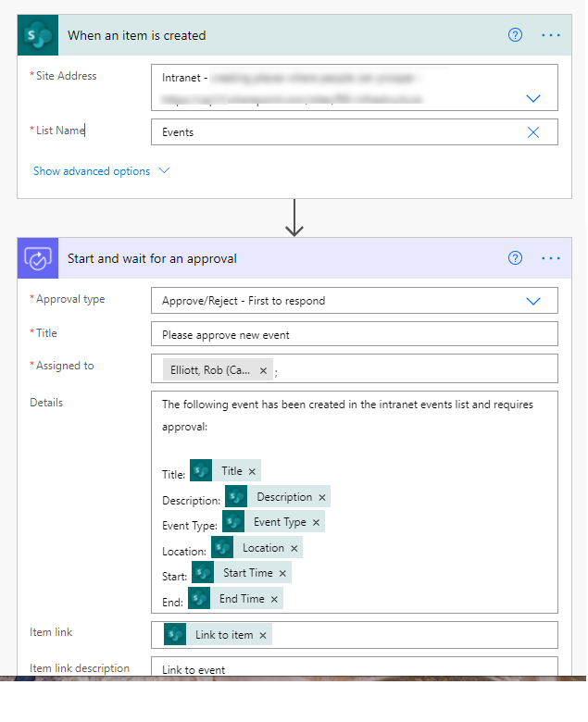
Task: Remove the Link to item token
Action: (263, 635)
